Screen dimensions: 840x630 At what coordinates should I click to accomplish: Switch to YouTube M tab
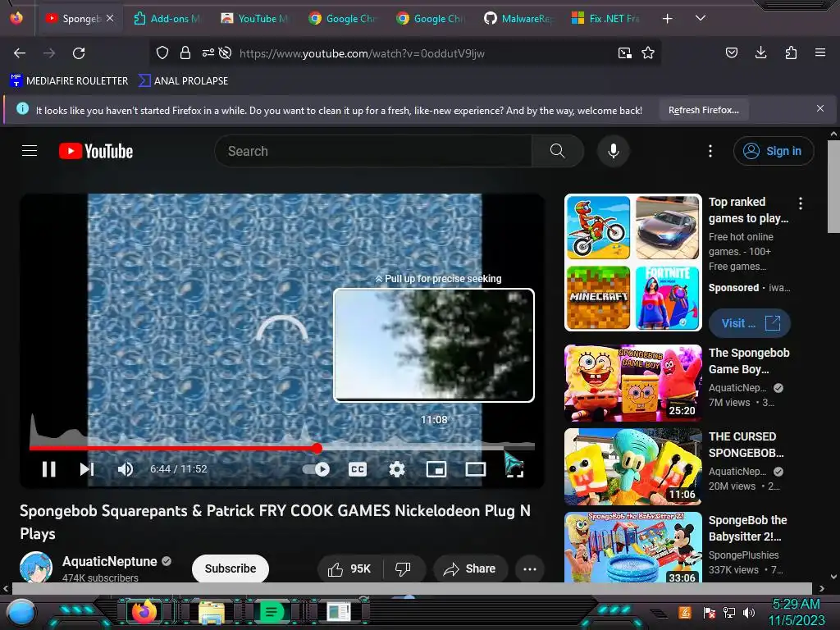(255, 19)
